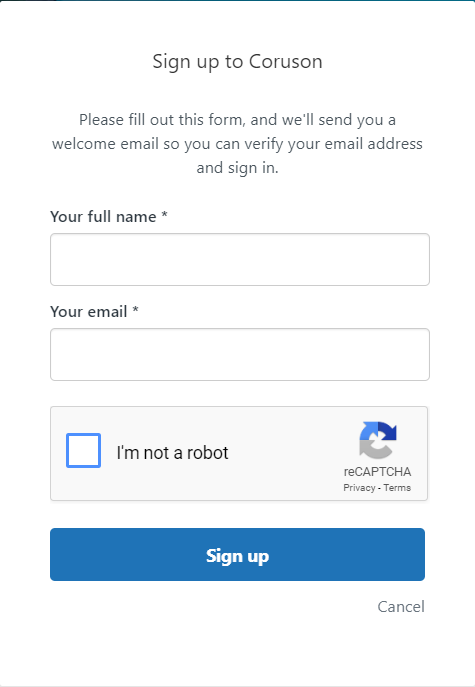Focus the Your email input field
The image size is (475, 687).
(240, 354)
